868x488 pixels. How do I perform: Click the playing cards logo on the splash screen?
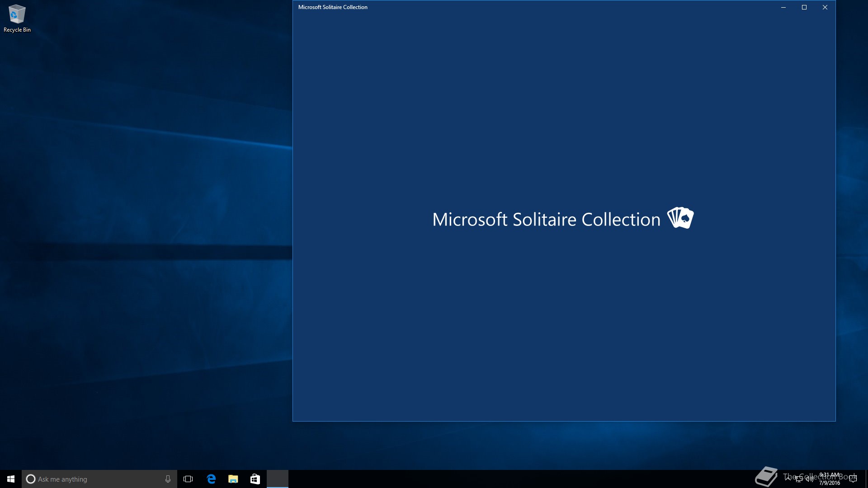point(680,218)
